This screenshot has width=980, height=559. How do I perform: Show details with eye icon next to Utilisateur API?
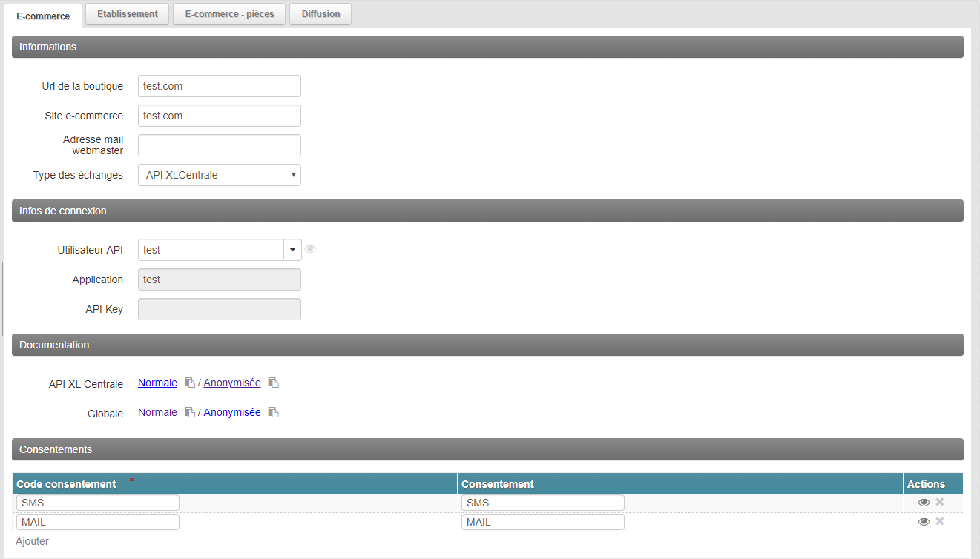pos(310,249)
